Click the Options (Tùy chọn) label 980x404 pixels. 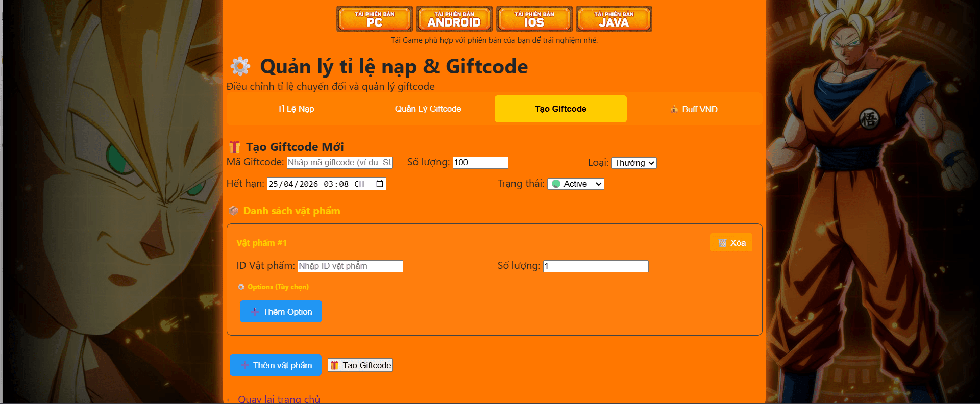pos(278,287)
